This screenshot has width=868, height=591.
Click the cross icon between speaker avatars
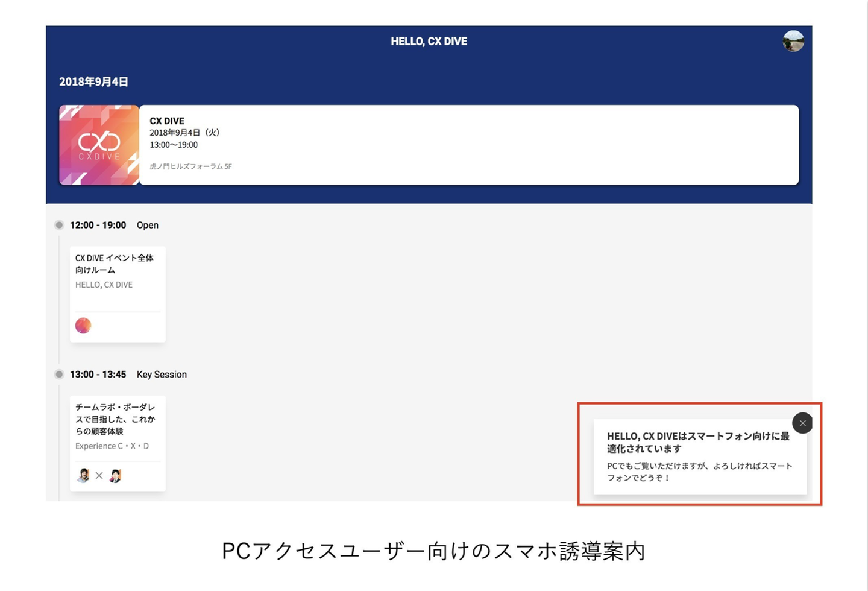point(99,476)
